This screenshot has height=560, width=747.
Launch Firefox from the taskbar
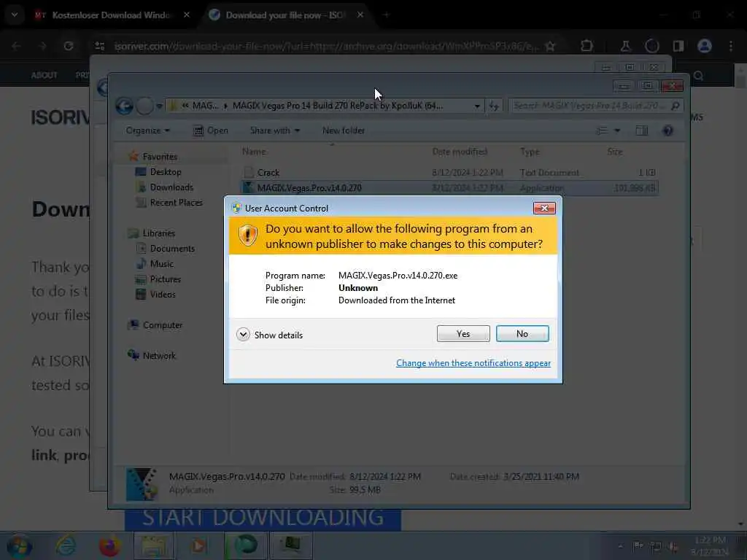tap(109, 545)
